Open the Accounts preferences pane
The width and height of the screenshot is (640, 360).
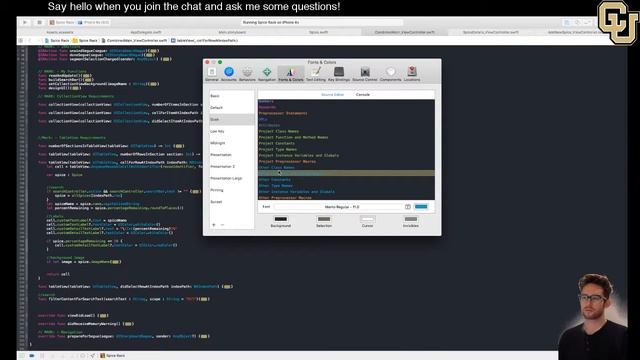pos(229,74)
